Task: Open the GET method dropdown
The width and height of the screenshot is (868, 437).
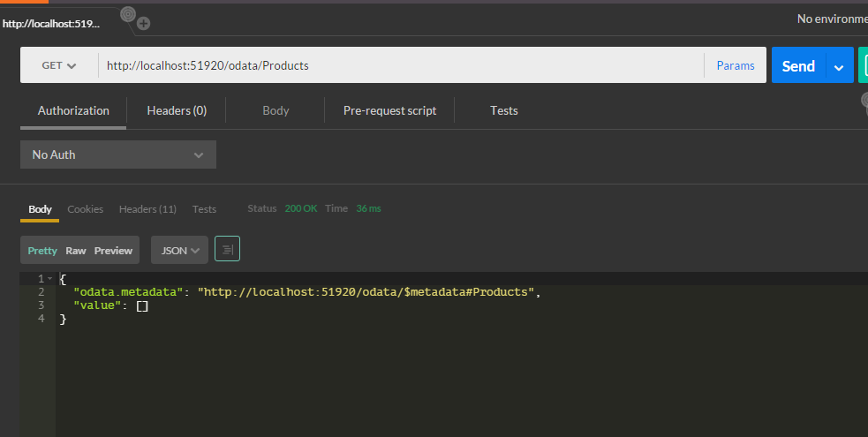Action: (x=59, y=65)
